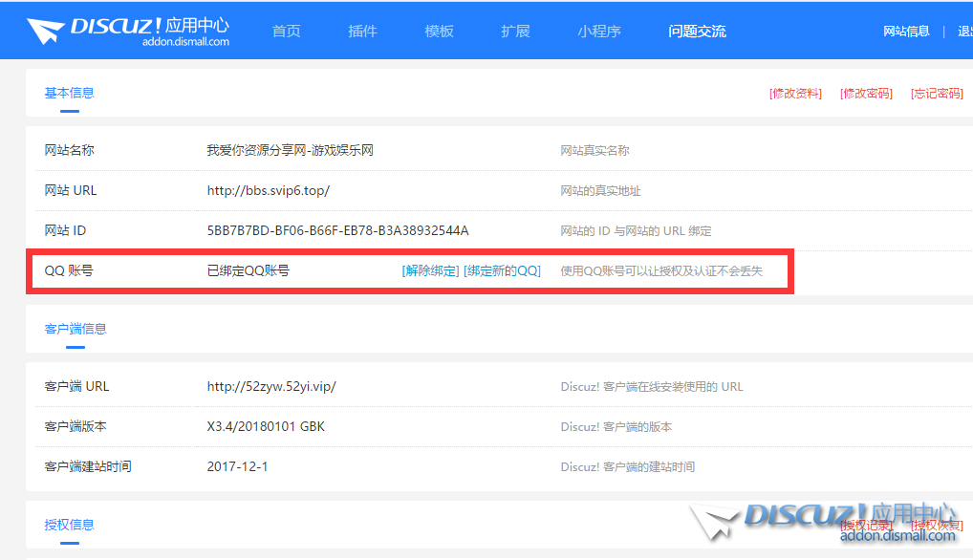Click the [修改资料] link
The image size is (973, 560).
pyautogui.click(x=795, y=93)
